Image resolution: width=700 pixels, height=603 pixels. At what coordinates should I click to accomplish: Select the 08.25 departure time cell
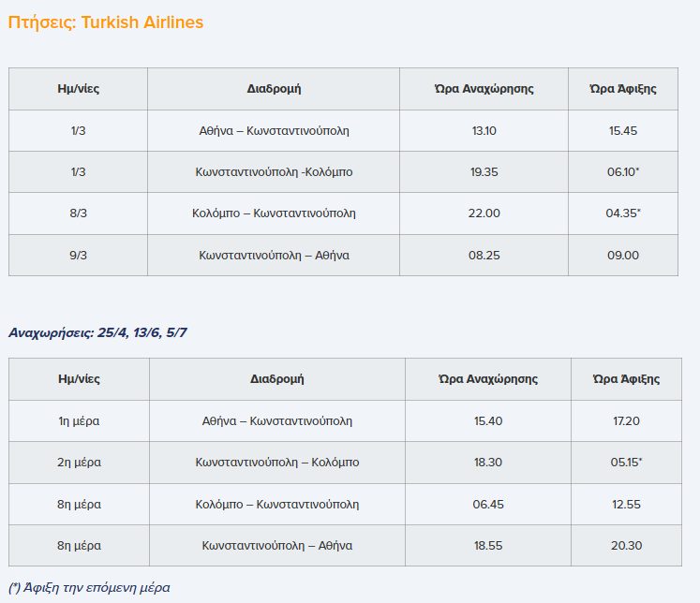pyautogui.click(x=484, y=255)
